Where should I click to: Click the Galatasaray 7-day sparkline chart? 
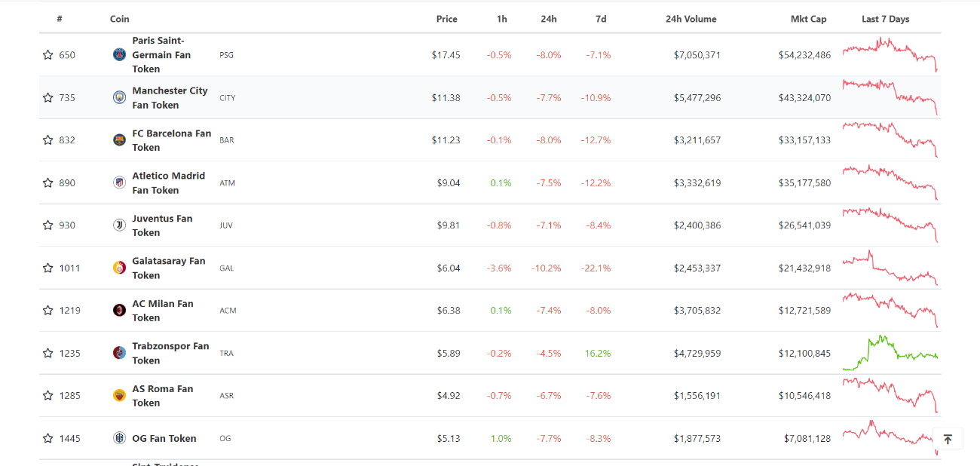[890, 268]
